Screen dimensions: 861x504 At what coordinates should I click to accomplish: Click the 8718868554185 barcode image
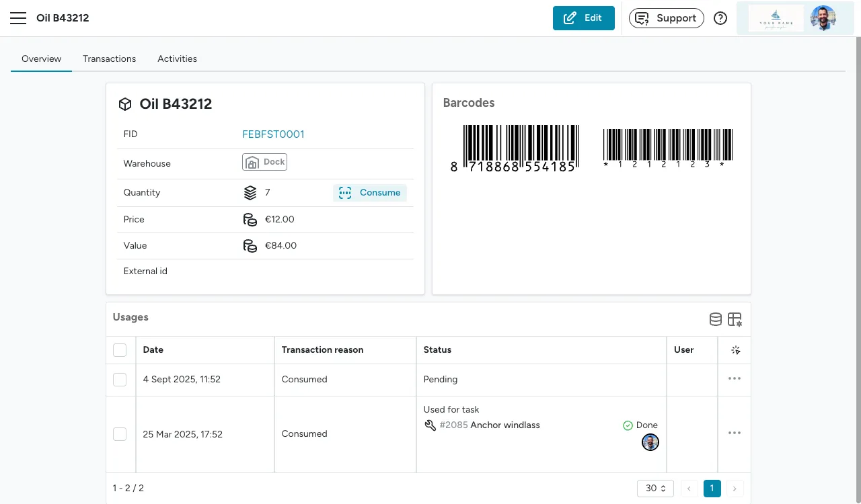tap(514, 148)
